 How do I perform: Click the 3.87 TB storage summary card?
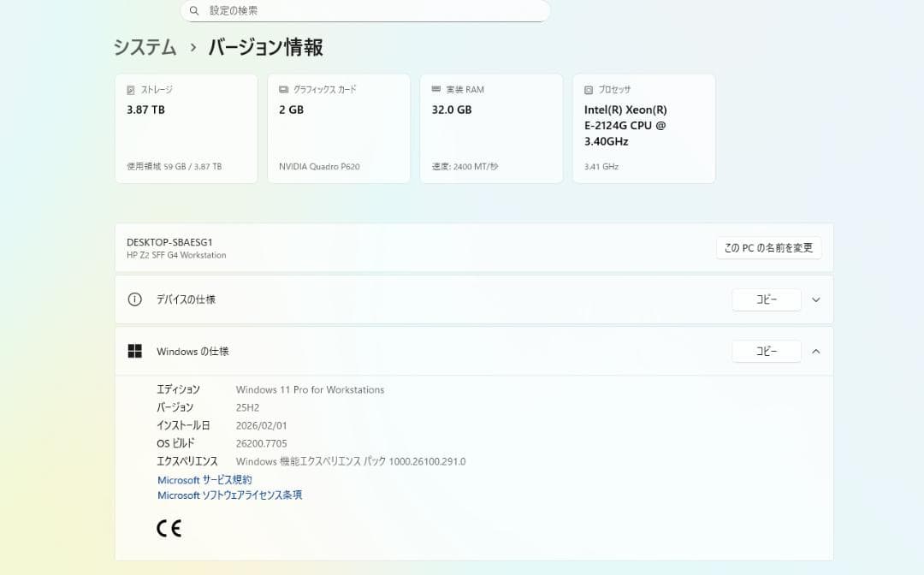pyautogui.click(x=187, y=128)
